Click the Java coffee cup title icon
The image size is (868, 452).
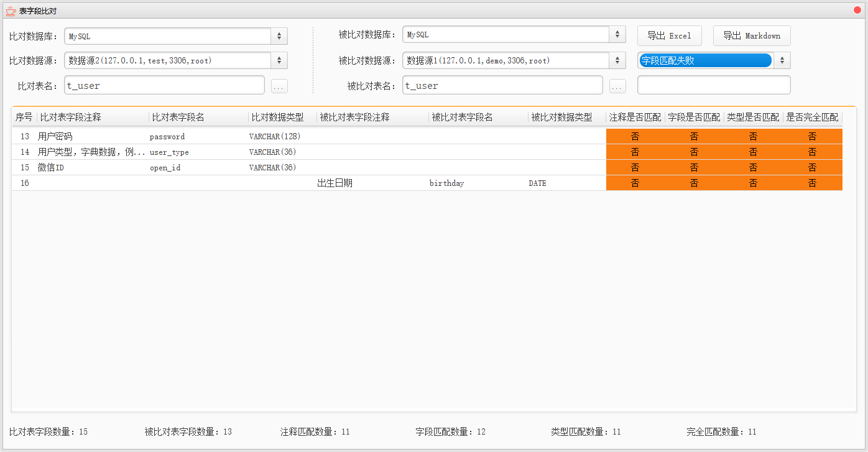coord(11,11)
